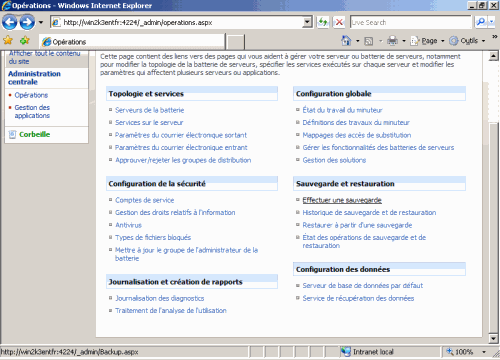Expand the Home button dropdown arrow
The image size is (500, 360).
click(358, 41)
